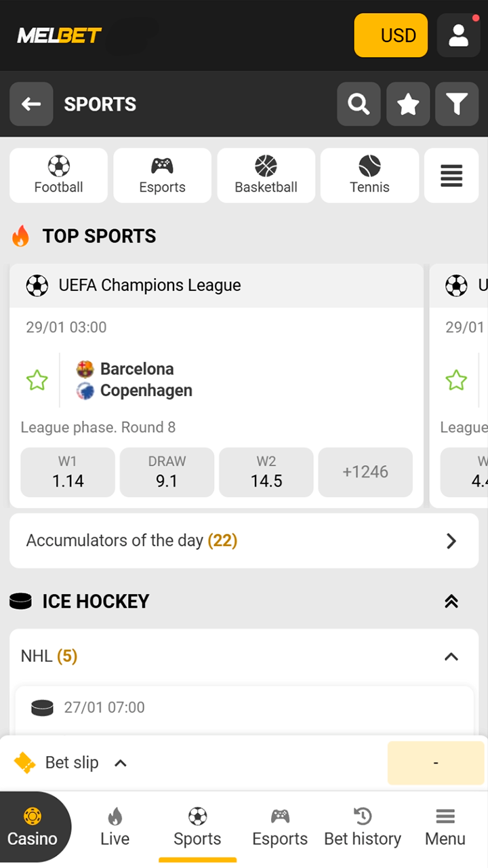Open the Casino section
This screenshot has width=488, height=868.
33,827
